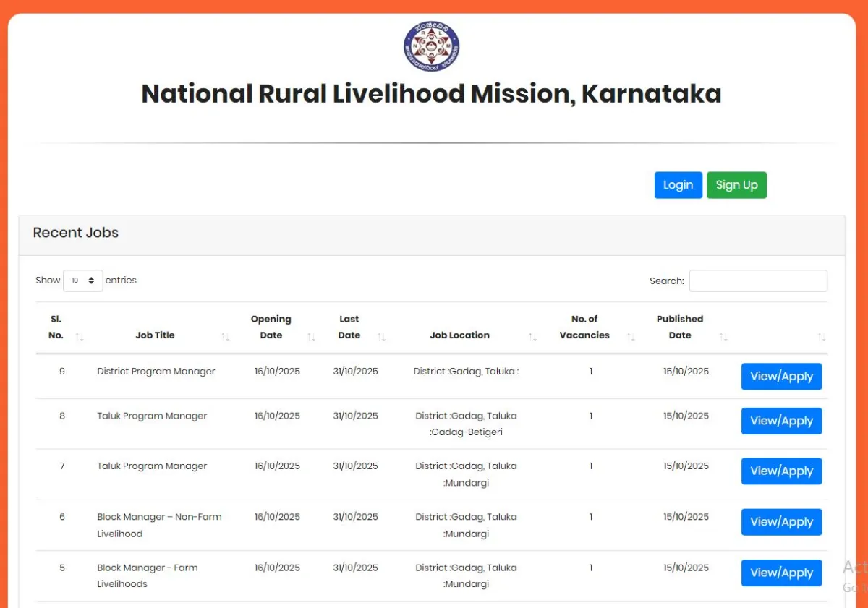Select 'Block Manager – Non-Farm Livelihood' text
868x608 pixels.
coord(159,526)
